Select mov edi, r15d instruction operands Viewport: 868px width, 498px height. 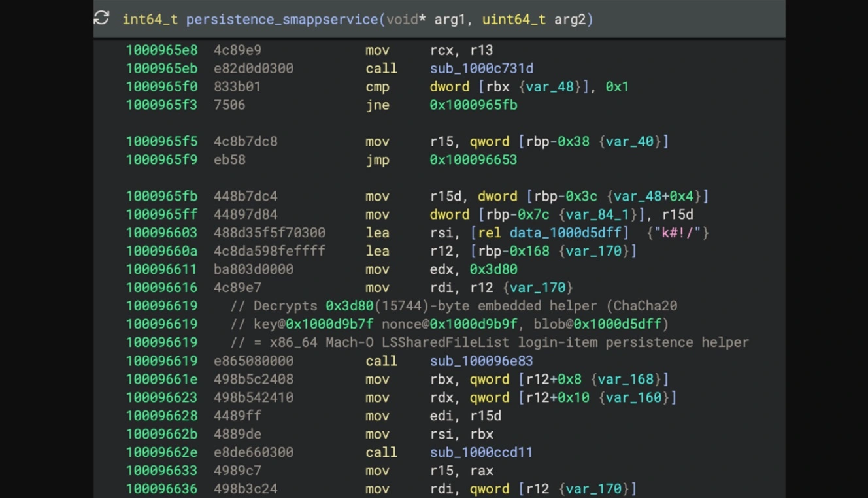(465, 416)
